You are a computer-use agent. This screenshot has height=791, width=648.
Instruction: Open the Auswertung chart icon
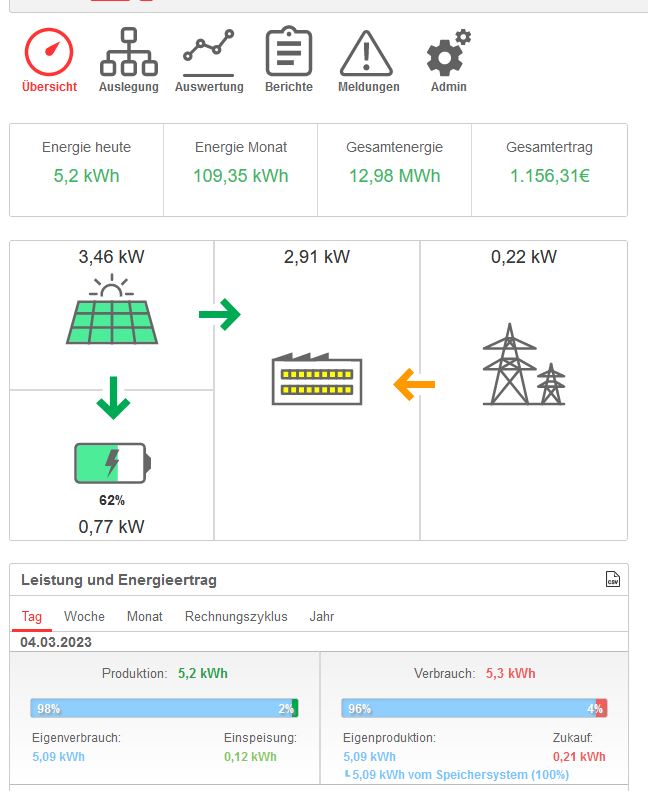pyautogui.click(x=208, y=53)
